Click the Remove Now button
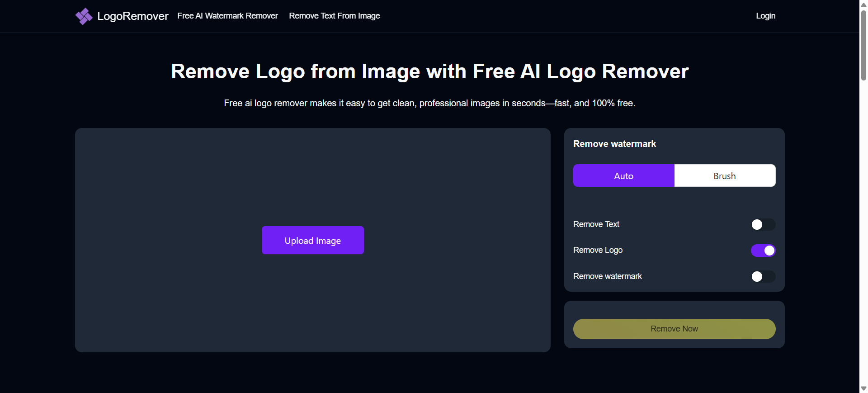The width and height of the screenshot is (868, 393). click(x=674, y=329)
